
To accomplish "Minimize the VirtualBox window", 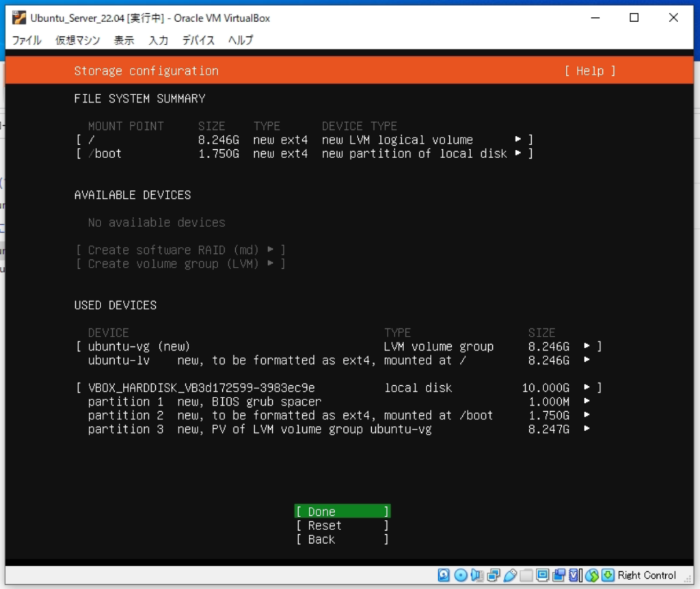I will click(x=595, y=17).
